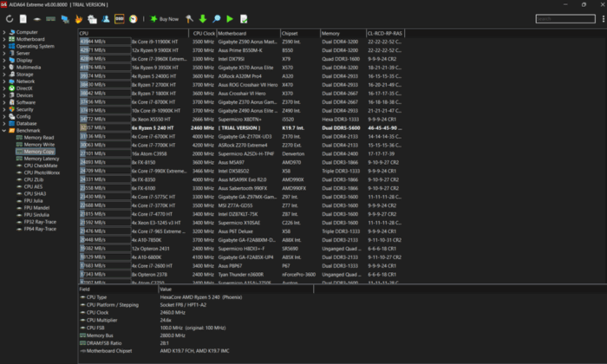This screenshot has width=607, height=364.
Task: Focus the Search input field
Action: pyautogui.click(x=565, y=18)
